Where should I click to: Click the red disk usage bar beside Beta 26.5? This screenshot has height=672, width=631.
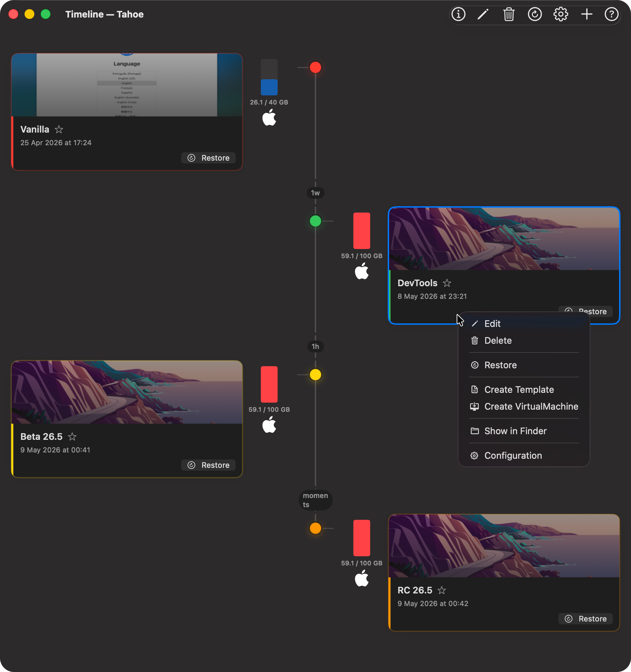tap(269, 384)
